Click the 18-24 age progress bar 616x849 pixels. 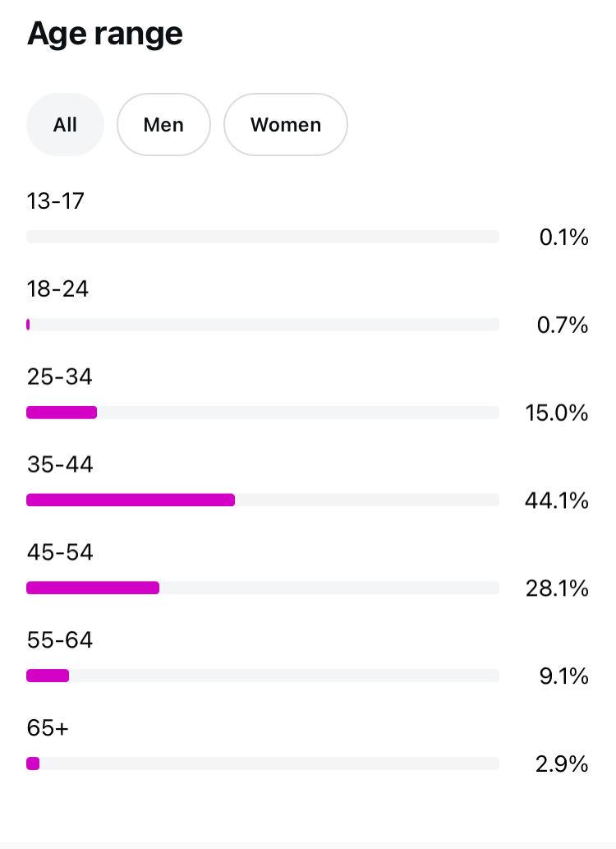click(x=263, y=325)
